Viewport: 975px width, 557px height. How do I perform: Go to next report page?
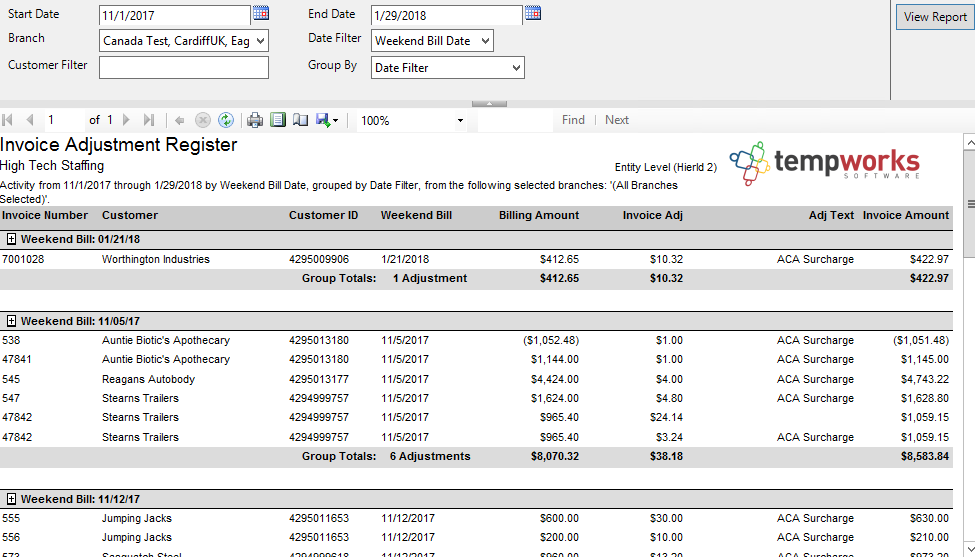pyautogui.click(x=126, y=120)
